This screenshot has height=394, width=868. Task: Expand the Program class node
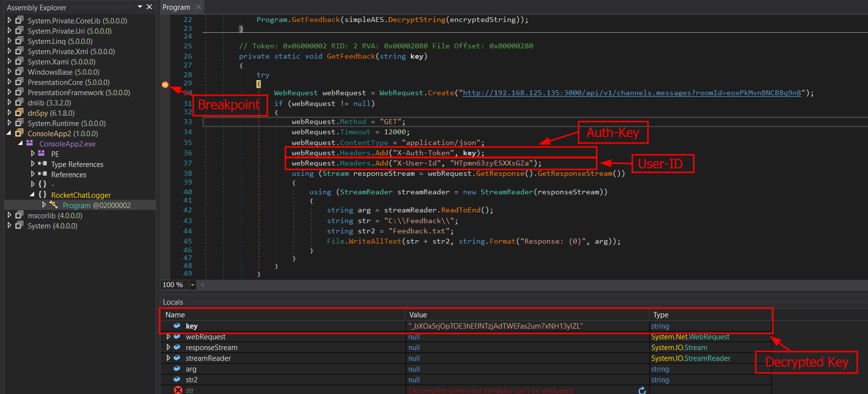[x=44, y=205]
